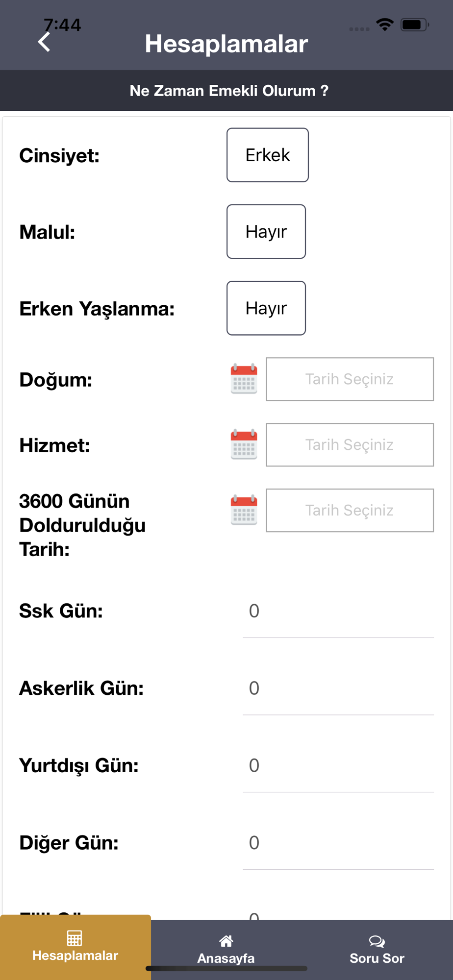Open calendar icon next to Doğum
The width and height of the screenshot is (453, 980).
pos(244,379)
